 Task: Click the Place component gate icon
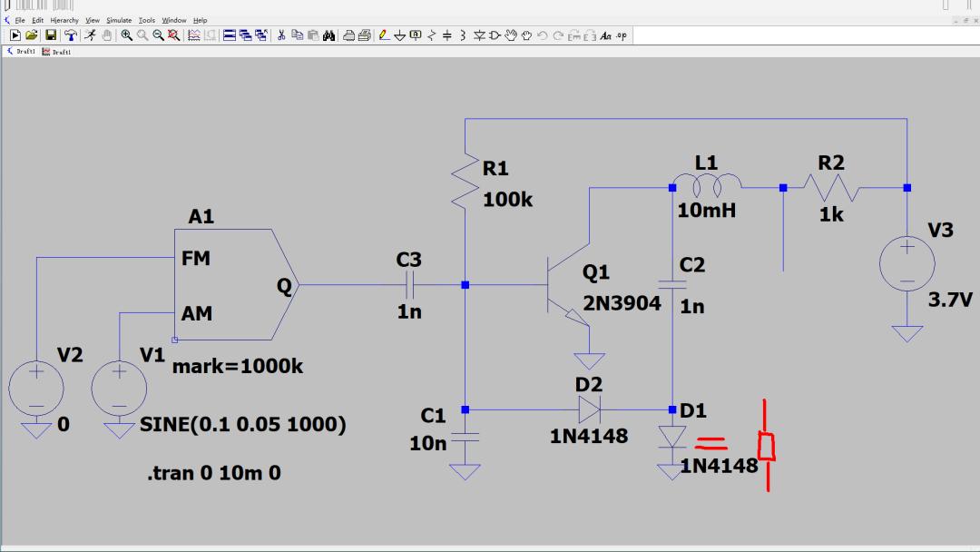[495, 35]
